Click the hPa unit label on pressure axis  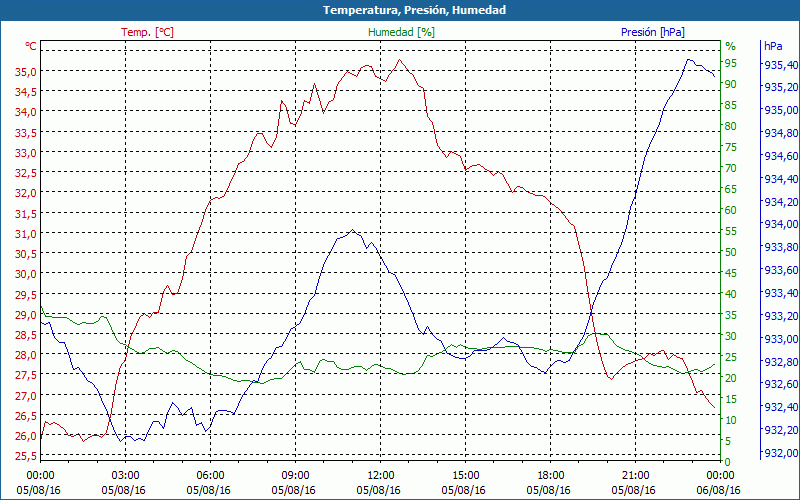[x=773, y=45]
